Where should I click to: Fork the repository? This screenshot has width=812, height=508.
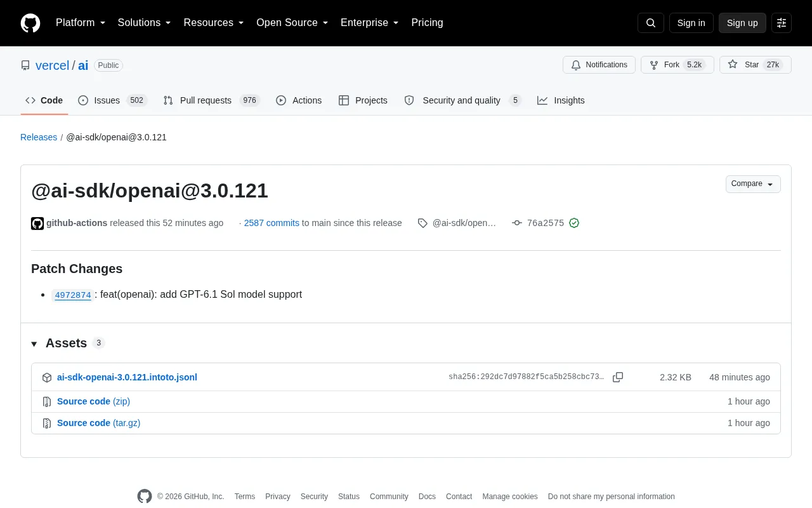678,65
